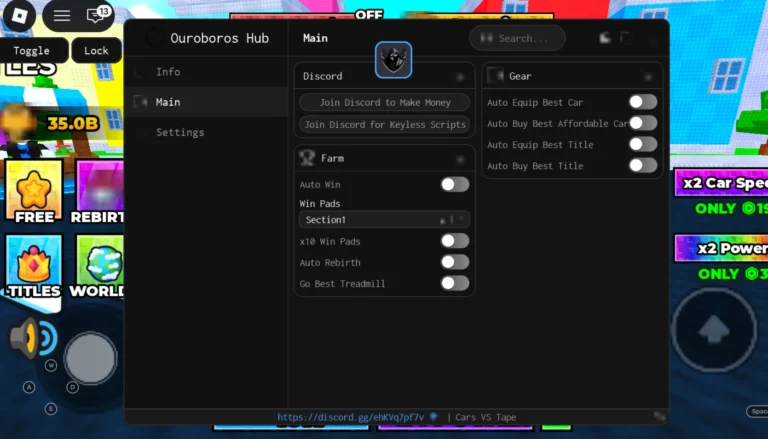Click the Gear section icon
Viewport: 768px width, 439px height.
pyautogui.click(x=495, y=75)
